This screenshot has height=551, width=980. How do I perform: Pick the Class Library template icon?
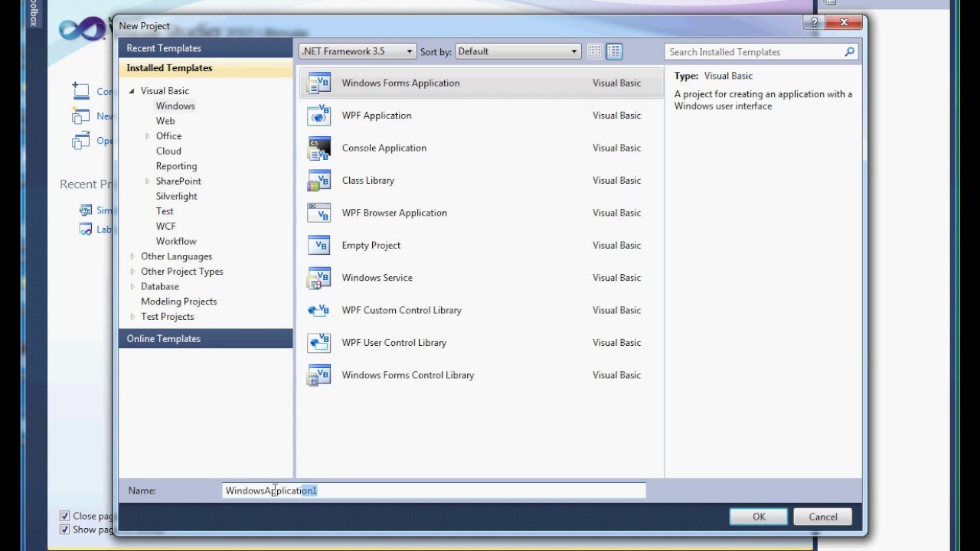pyautogui.click(x=318, y=181)
